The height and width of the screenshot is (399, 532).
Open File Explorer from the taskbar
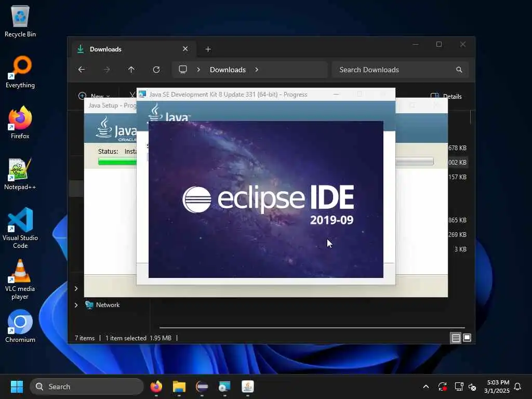point(179,387)
